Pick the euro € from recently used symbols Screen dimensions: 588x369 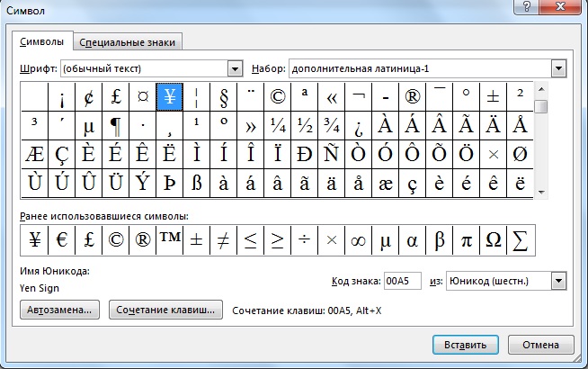[61, 240]
